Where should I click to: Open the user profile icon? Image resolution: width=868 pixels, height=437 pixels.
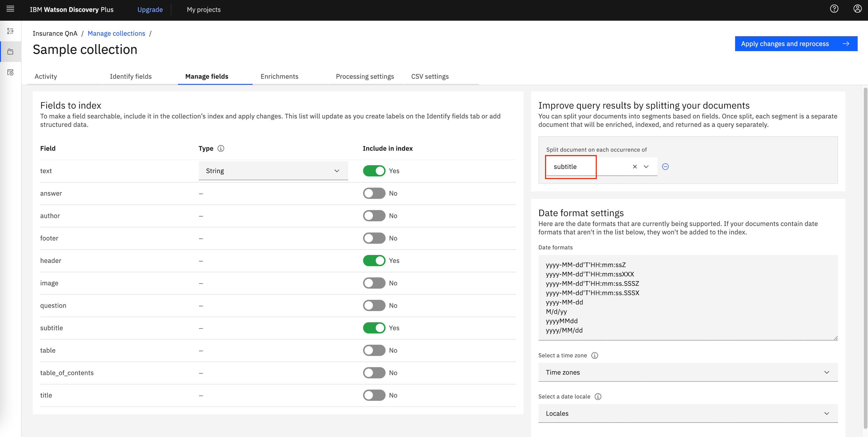(x=857, y=9)
